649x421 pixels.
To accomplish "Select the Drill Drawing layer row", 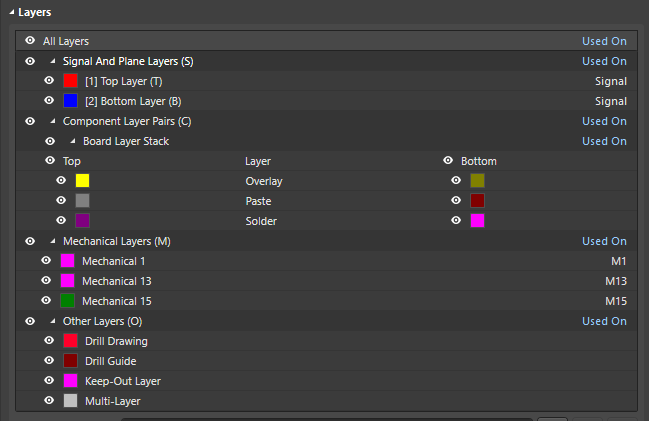I will (117, 341).
